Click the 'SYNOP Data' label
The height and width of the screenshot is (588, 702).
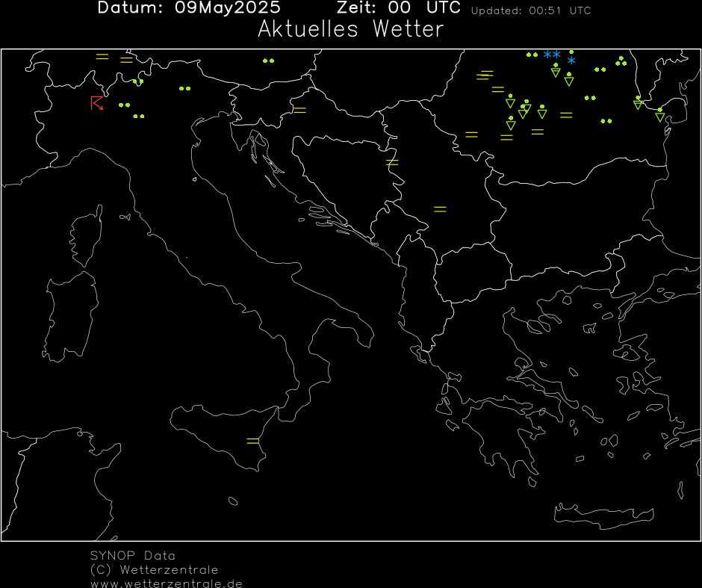click(x=133, y=556)
